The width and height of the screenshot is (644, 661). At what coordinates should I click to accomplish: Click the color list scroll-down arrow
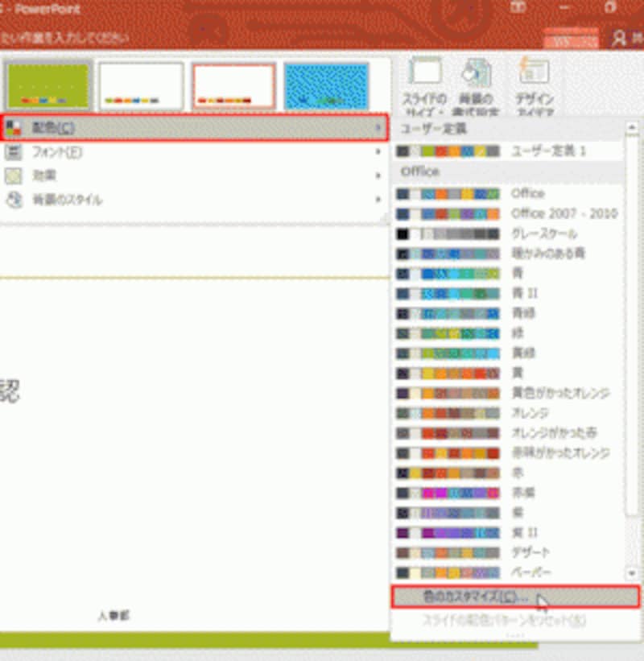pyautogui.click(x=632, y=573)
